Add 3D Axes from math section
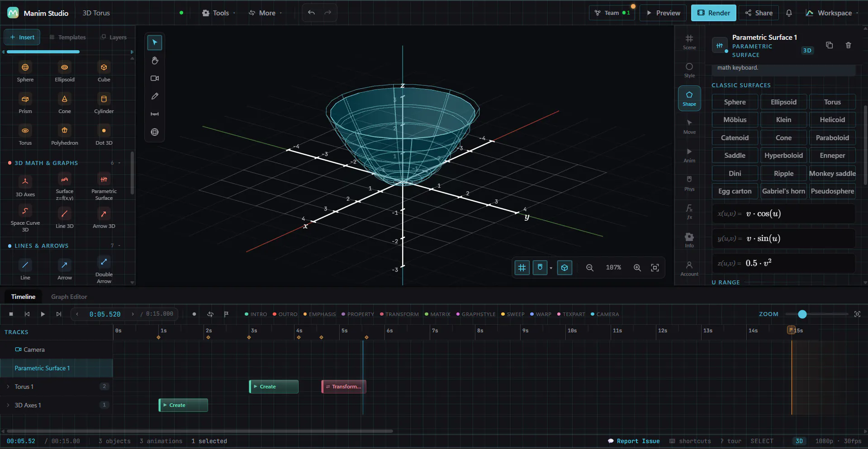 (25, 186)
